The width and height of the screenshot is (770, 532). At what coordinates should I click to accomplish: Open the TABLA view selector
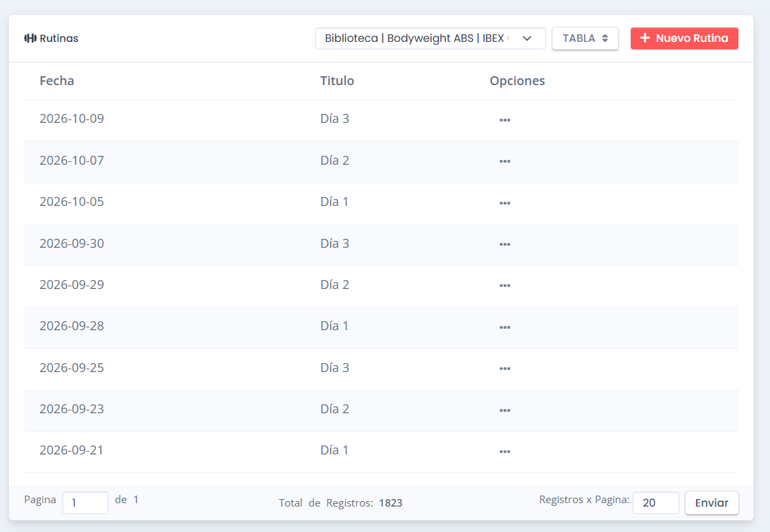tap(585, 38)
